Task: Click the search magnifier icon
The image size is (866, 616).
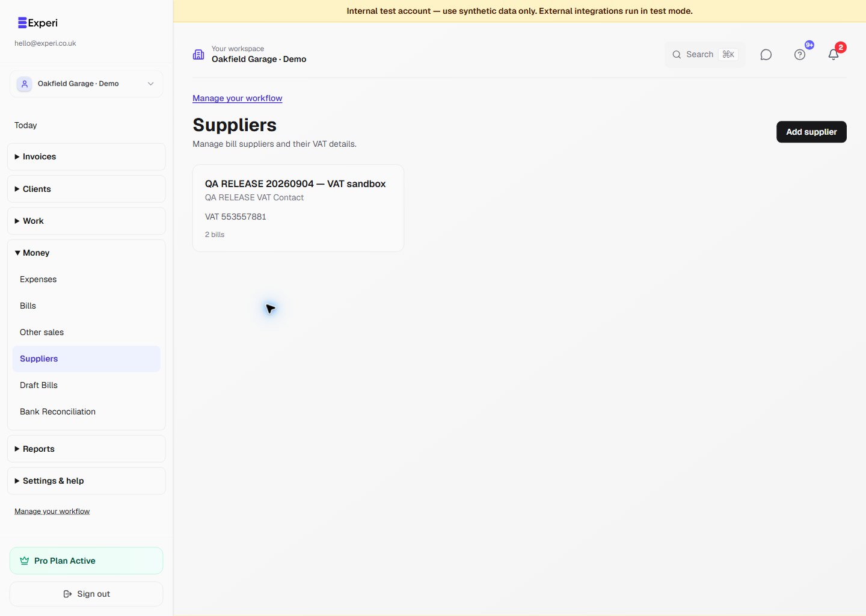Action: click(x=677, y=55)
